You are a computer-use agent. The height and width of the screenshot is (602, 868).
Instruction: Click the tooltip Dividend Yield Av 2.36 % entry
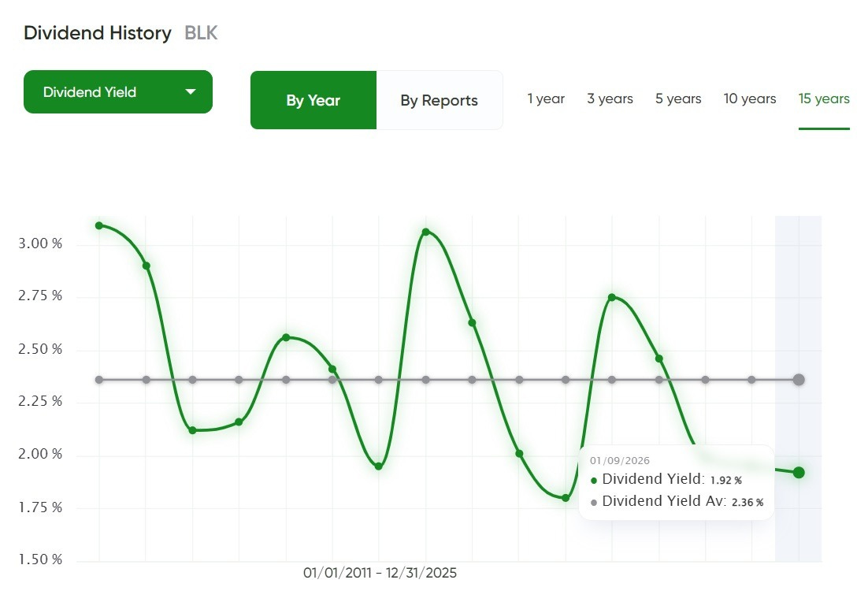tap(677, 501)
